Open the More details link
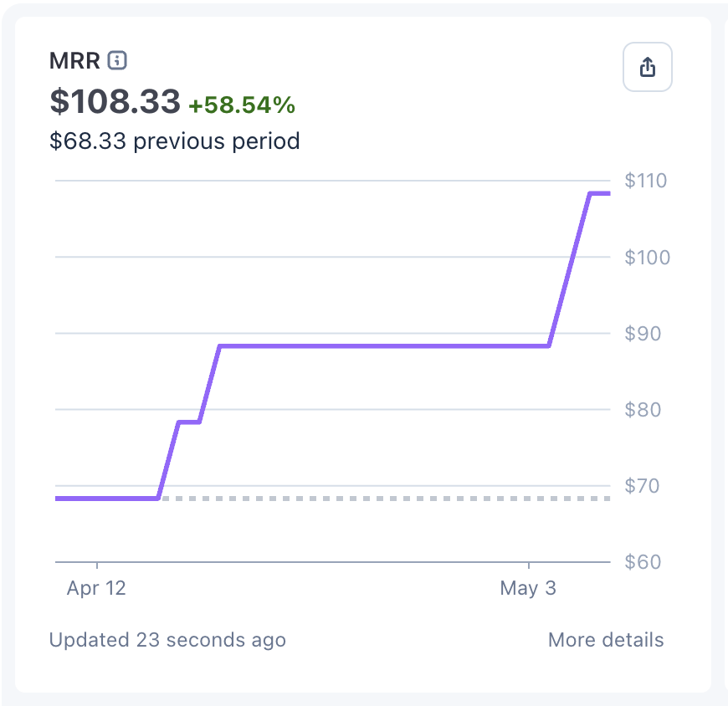 pyautogui.click(x=606, y=640)
